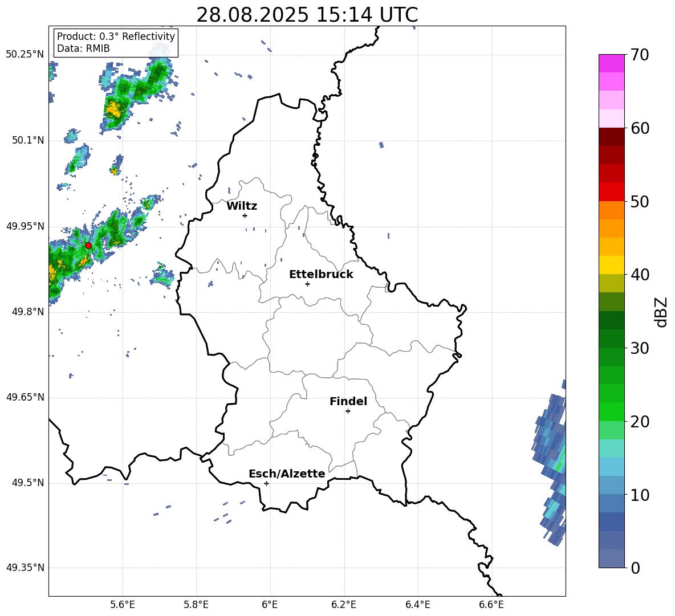675x616 pixels.
Task: Click the colorbar value 10
Action: (x=640, y=495)
